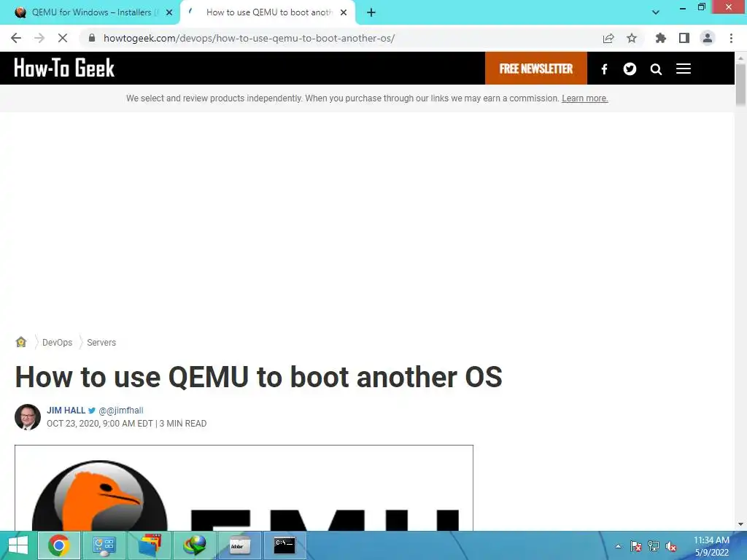Open How-To Geek Facebook icon
The height and width of the screenshot is (560, 747).
point(604,69)
